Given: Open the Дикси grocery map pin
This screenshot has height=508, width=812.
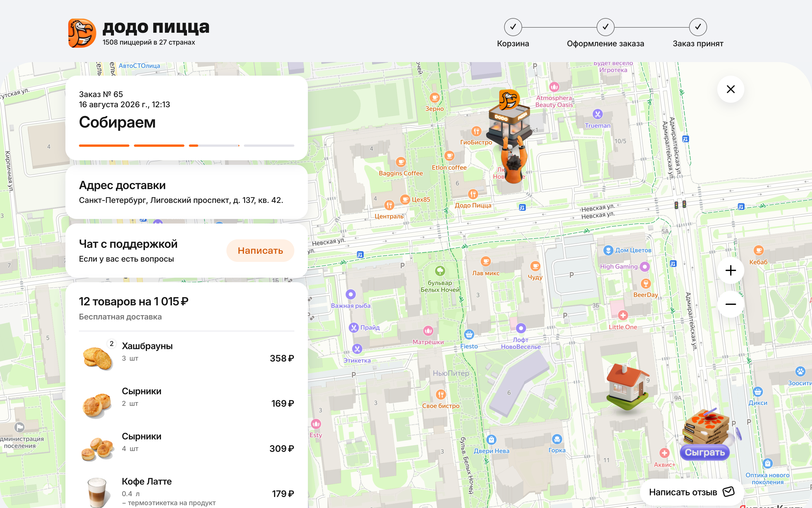Looking at the screenshot, I should [758, 392].
